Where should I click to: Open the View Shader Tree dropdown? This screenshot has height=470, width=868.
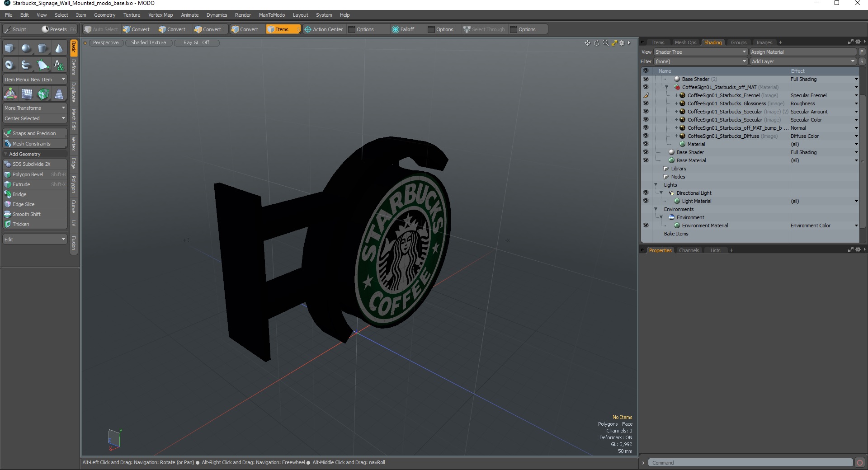701,52
